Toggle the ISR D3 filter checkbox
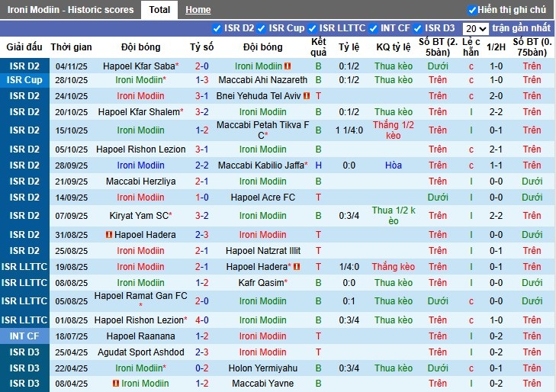This screenshot has width=556, height=392. point(418,28)
